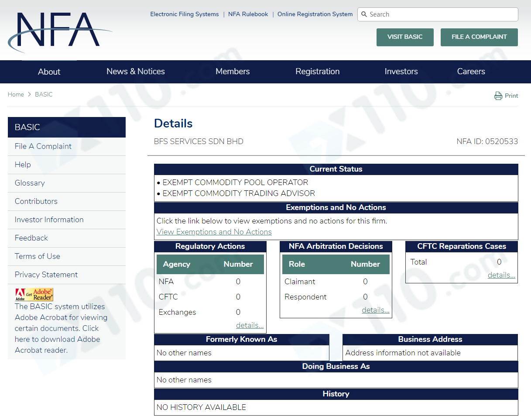Click the Exchanges row in Regulatory Actions
Viewport: 531px width, 420px height.
point(210,313)
